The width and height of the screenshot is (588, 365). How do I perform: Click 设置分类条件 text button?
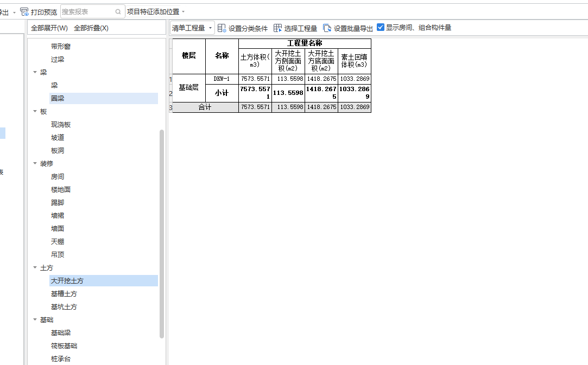(248, 29)
